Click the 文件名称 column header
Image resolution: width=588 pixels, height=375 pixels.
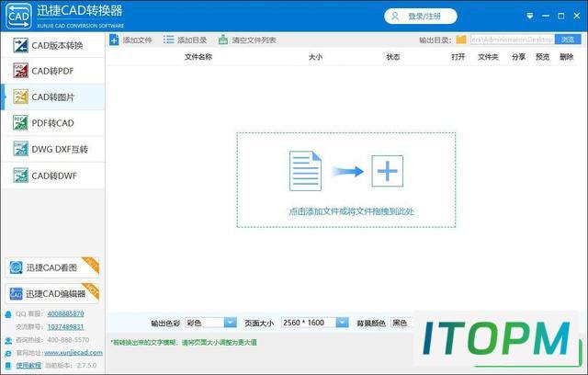pyautogui.click(x=198, y=57)
